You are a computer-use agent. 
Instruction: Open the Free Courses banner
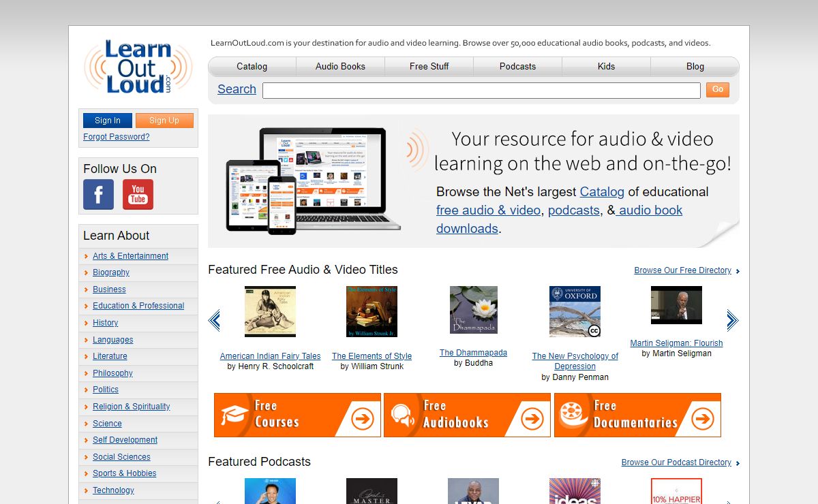click(297, 415)
